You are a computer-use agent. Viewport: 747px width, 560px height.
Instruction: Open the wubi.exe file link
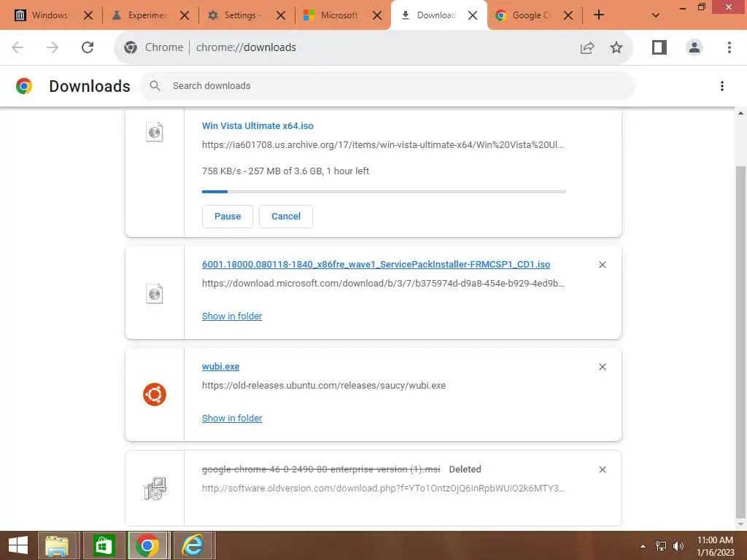coord(220,367)
